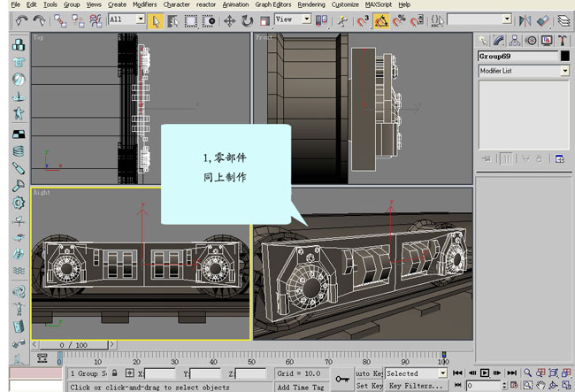Image resolution: width=575 pixels, height=392 pixels.
Task: Switch to the Hierarchy panel tab
Action: click(x=515, y=41)
